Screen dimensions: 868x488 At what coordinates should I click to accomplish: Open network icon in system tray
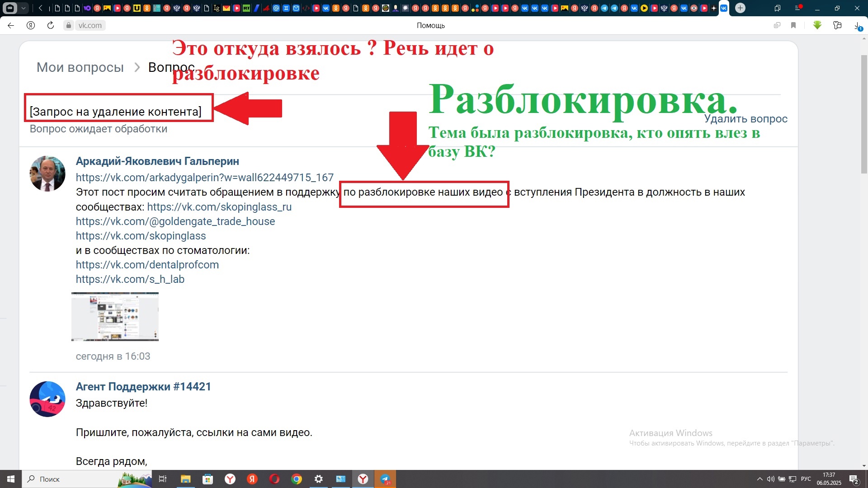(793, 479)
